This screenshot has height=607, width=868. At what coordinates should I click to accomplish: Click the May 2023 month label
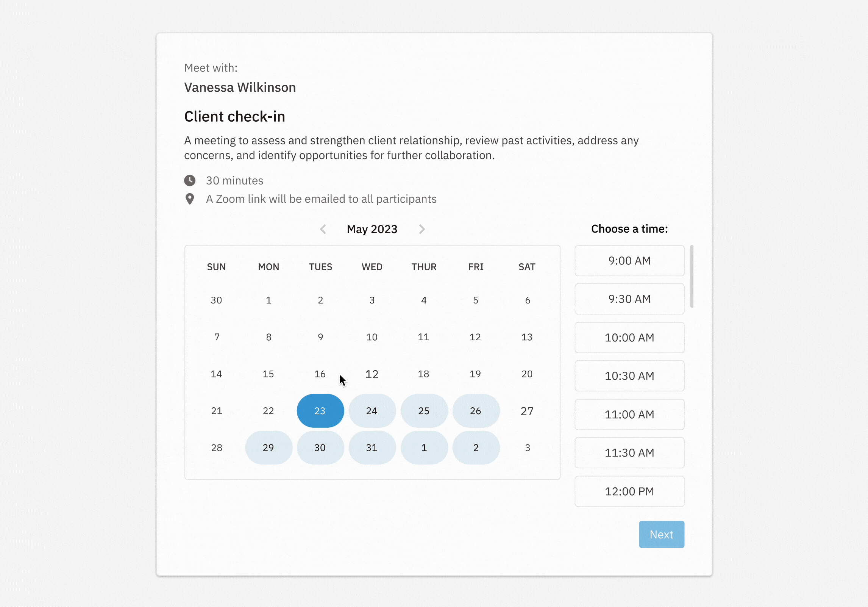(x=372, y=229)
